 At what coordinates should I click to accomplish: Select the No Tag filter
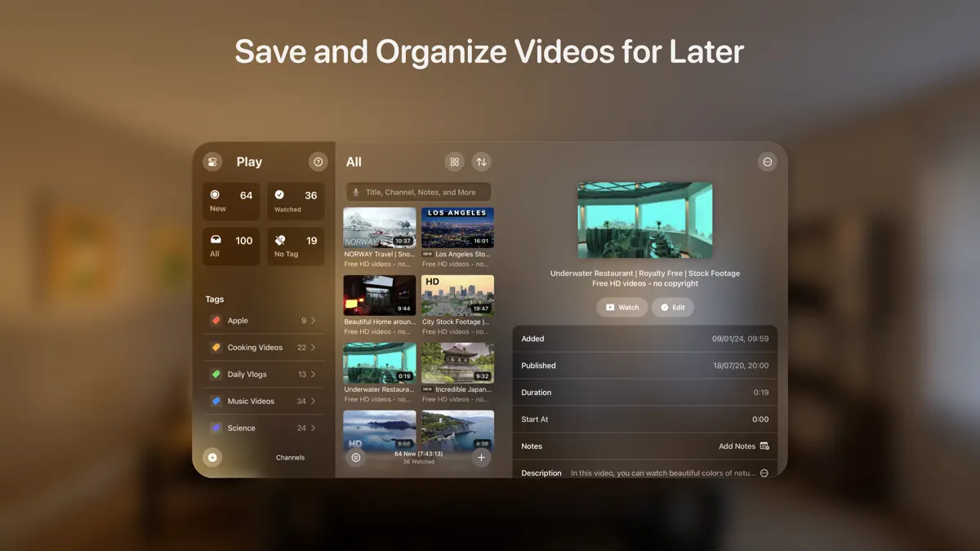tap(295, 246)
